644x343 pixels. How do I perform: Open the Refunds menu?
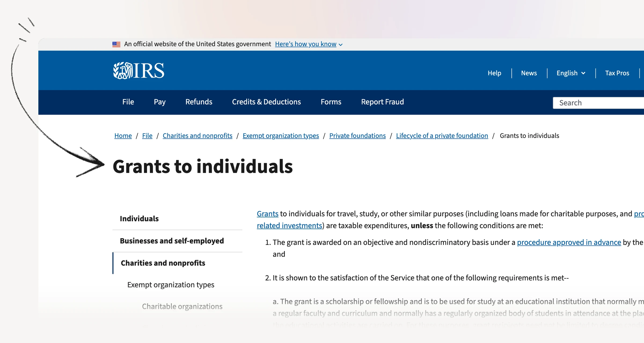click(x=199, y=102)
